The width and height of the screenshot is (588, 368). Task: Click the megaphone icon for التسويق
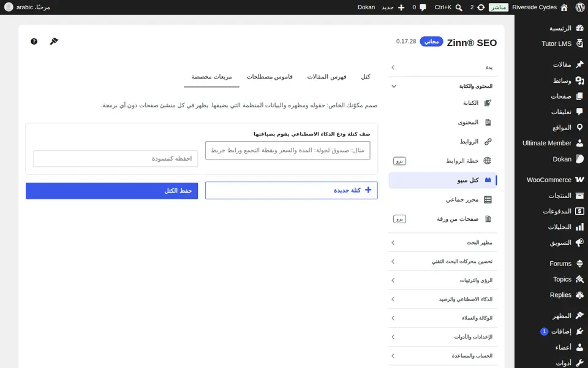click(x=580, y=243)
